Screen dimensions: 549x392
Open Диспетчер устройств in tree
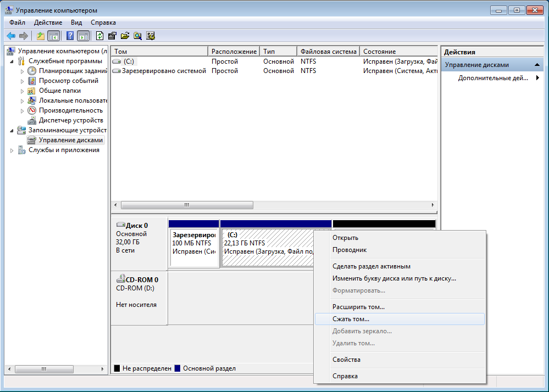tap(71, 120)
